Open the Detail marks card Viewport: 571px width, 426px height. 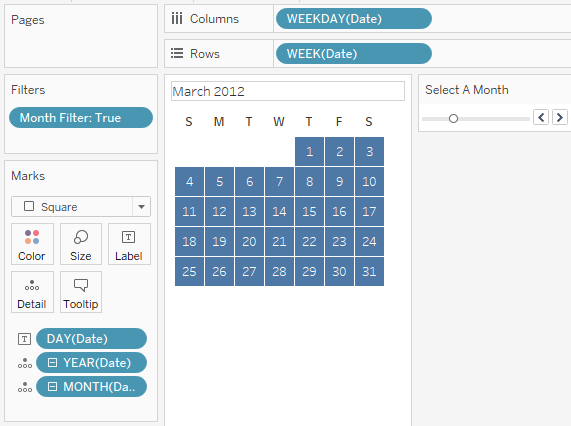pos(32,292)
